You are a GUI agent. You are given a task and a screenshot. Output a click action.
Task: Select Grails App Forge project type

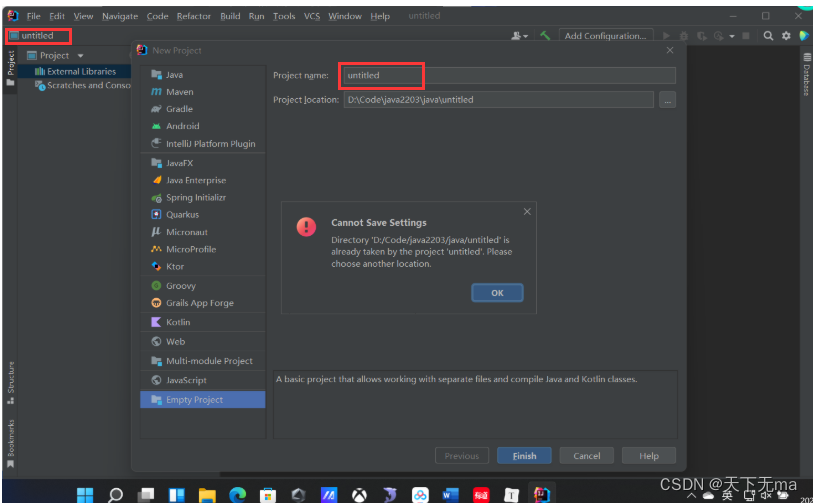coord(202,303)
